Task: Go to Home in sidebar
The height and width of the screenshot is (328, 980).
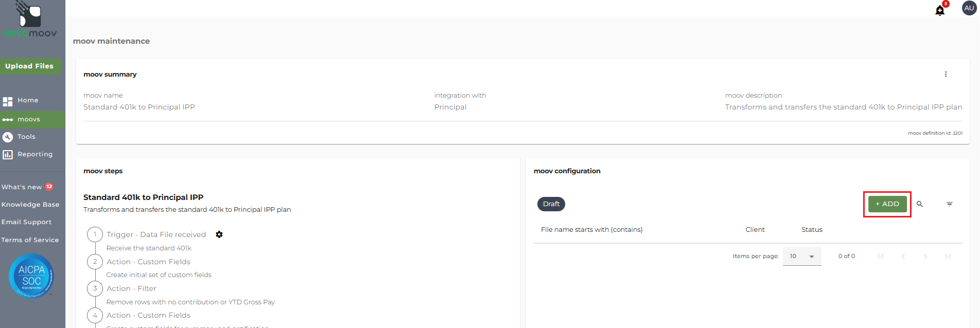Action: coord(28,100)
